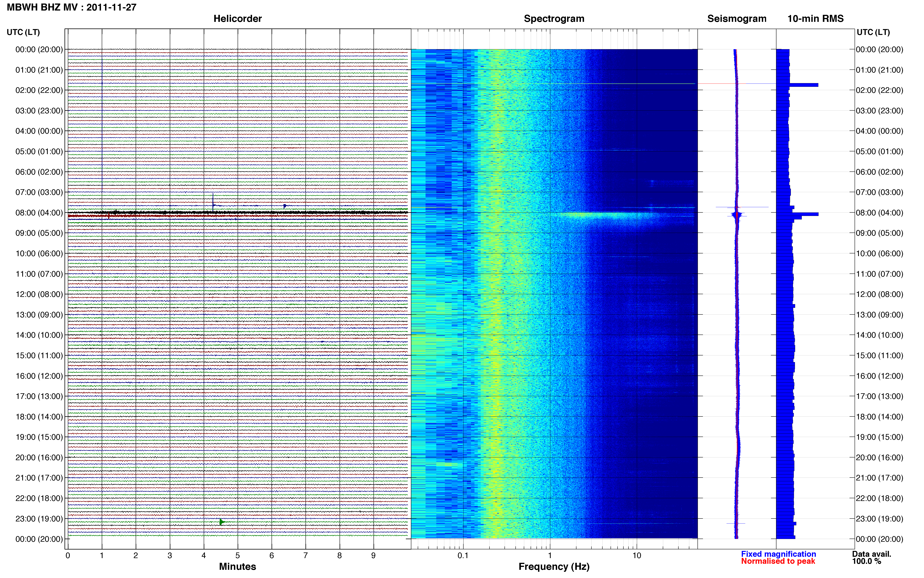Viewport: 924px width, 578px height.
Task: Click the left-axis 05:00 (01:00) time label
Action: coord(39,151)
